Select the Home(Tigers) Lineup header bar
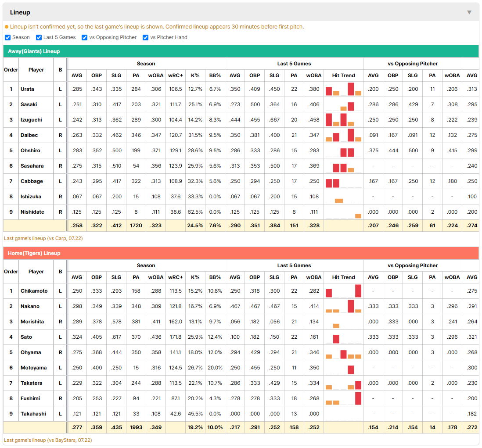This screenshot has height=448, width=482. [x=241, y=253]
